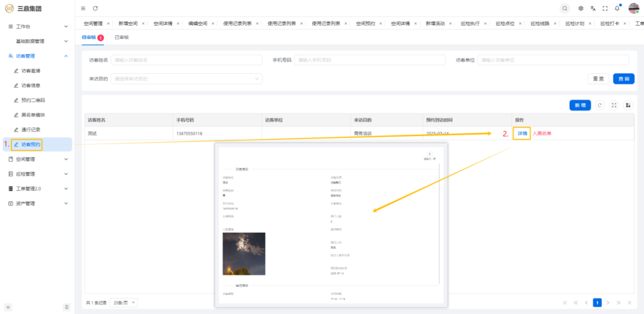Click the 查询 search button
644x314 pixels.
[624, 79]
